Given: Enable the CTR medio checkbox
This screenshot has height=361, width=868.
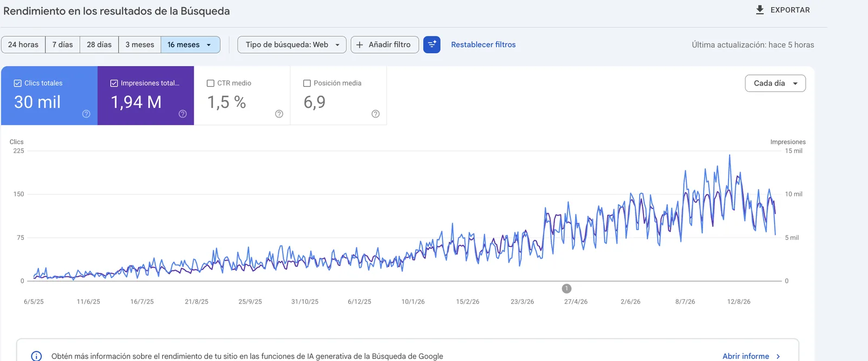Looking at the screenshot, I should (x=210, y=83).
